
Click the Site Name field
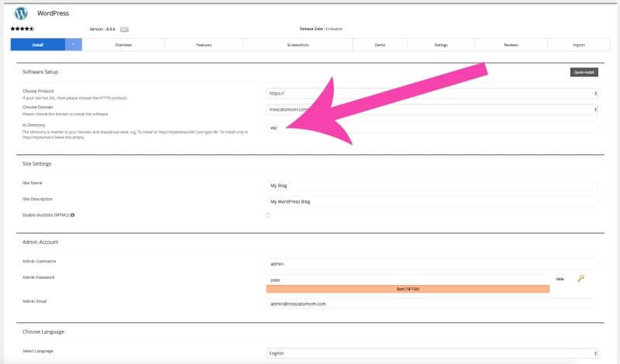pos(432,185)
